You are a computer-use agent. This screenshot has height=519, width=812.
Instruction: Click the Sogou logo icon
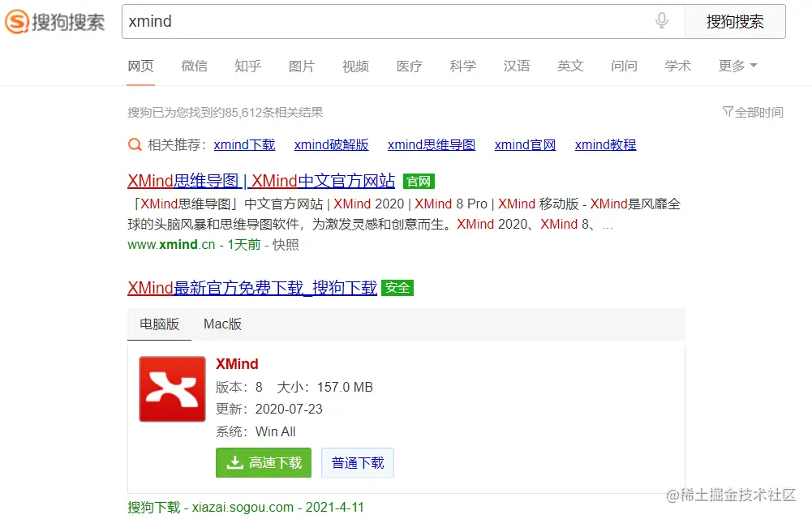16,22
